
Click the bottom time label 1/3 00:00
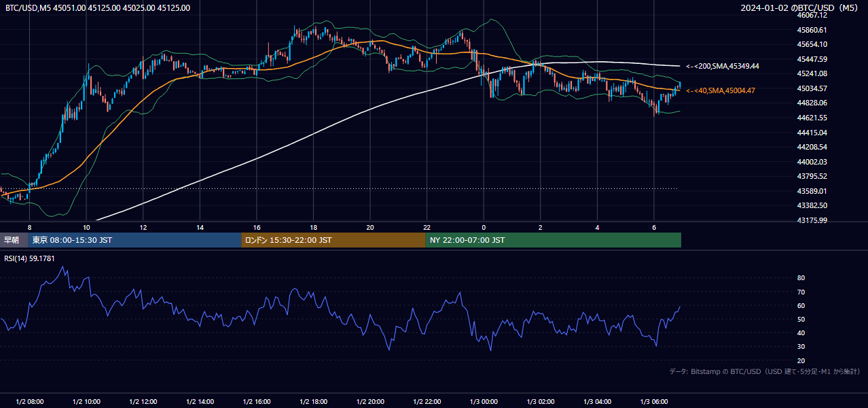point(484,402)
